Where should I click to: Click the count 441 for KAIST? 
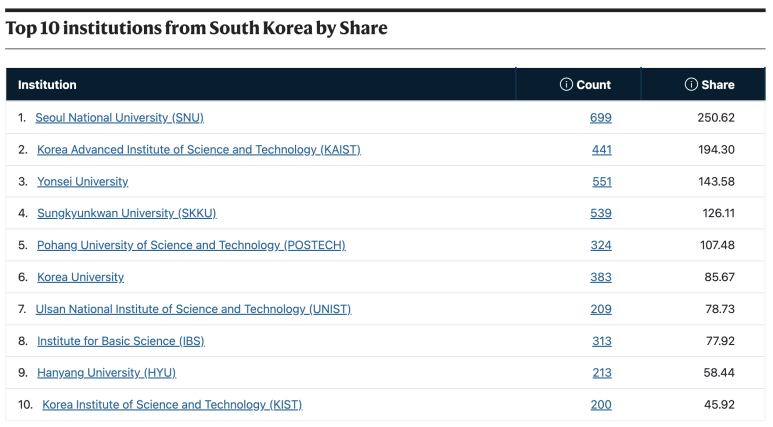[601, 150]
